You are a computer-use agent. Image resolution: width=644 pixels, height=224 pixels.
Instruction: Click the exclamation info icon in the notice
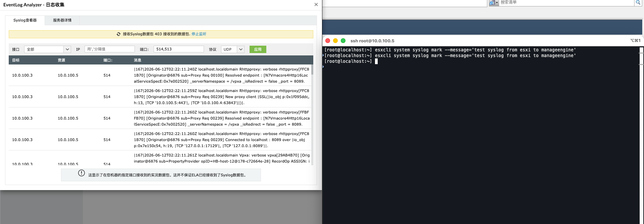(82, 173)
